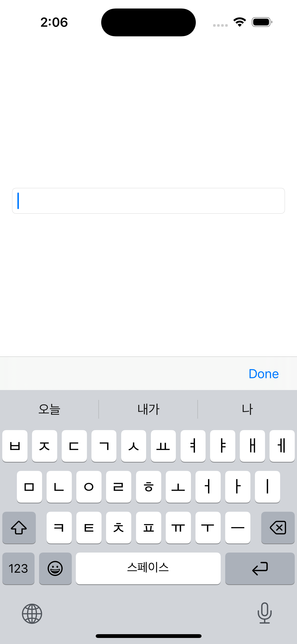The height and width of the screenshot is (644, 297).
Task: Tap the microphone dictation icon
Action: 265,613
